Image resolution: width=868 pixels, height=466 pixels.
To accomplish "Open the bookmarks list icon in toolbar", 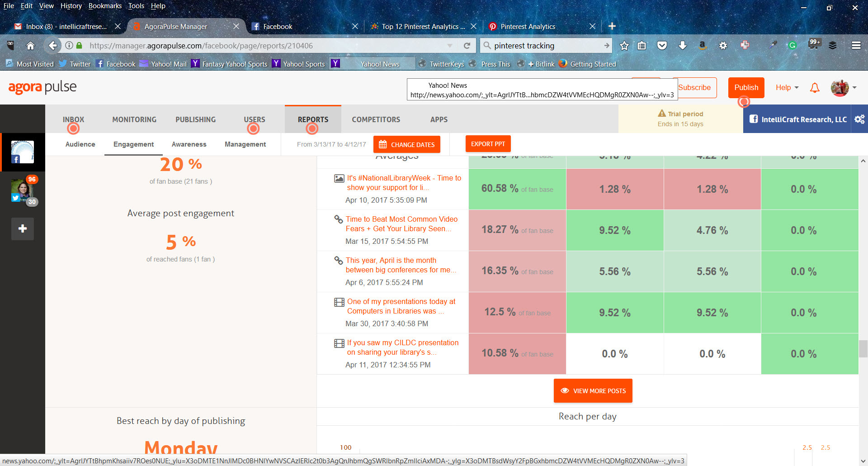I will pos(642,46).
